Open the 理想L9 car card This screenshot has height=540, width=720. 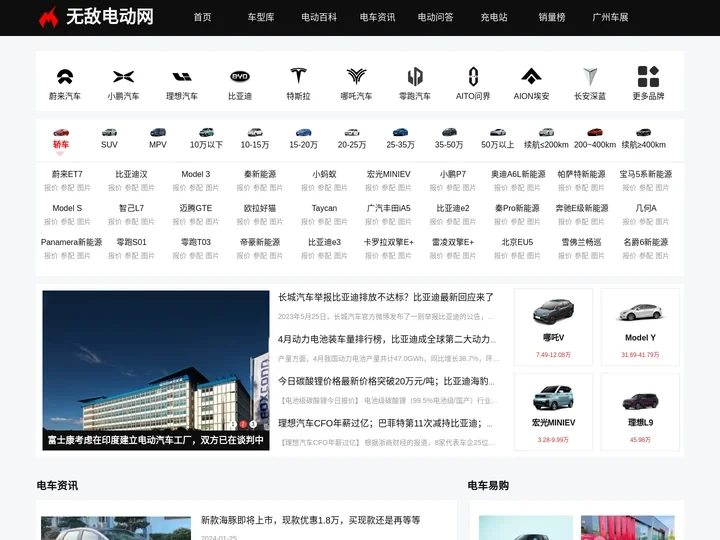pyautogui.click(x=640, y=412)
